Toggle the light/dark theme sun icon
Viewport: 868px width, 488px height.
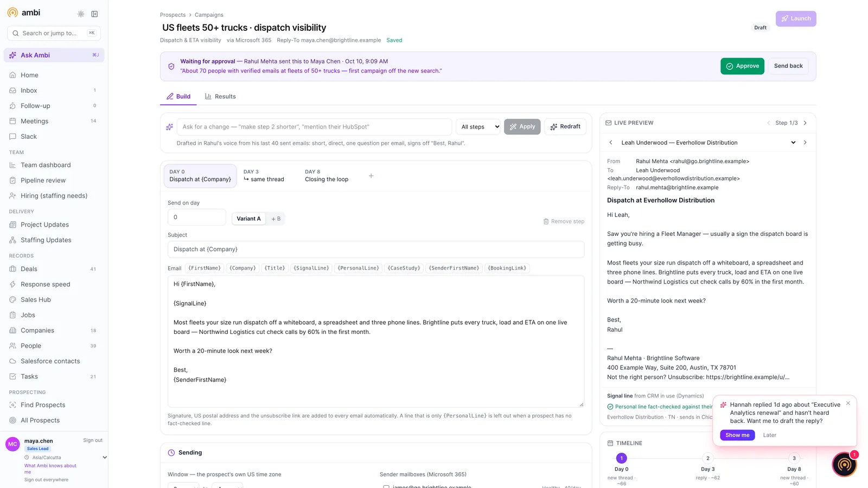(x=81, y=14)
